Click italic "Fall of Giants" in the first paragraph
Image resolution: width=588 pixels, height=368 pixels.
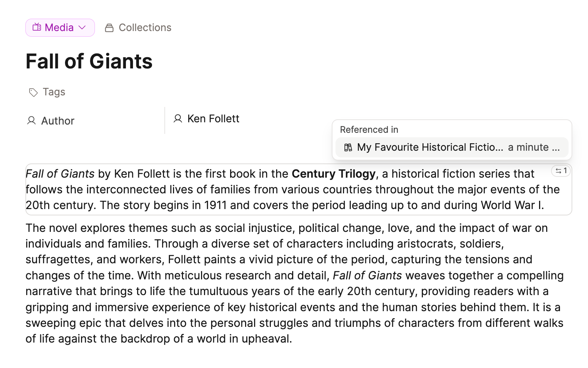click(x=60, y=174)
